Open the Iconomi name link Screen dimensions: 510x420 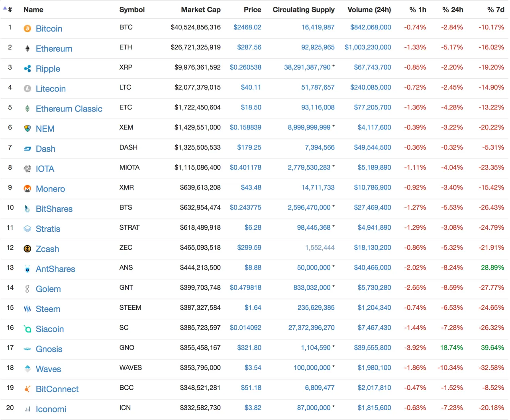pos(51,409)
